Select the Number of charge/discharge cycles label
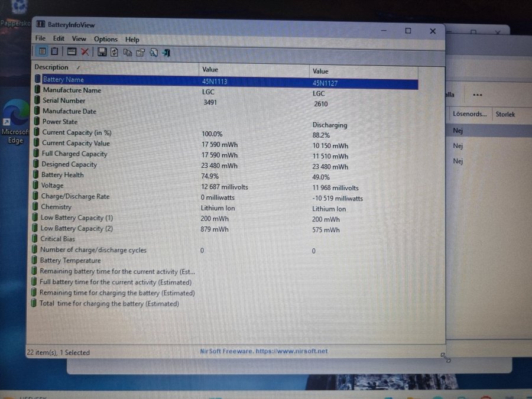Screen dimensions: 532x399 click(x=93, y=249)
